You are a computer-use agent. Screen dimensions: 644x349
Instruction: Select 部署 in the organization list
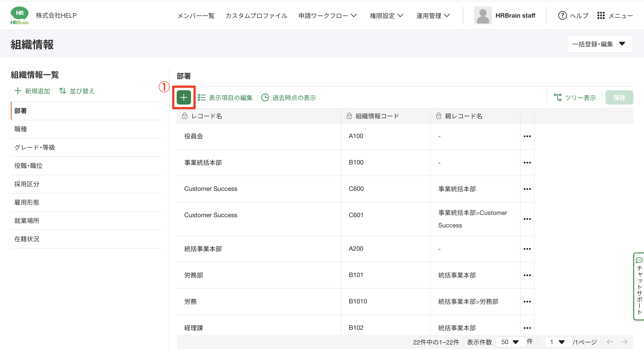[85, 111]
